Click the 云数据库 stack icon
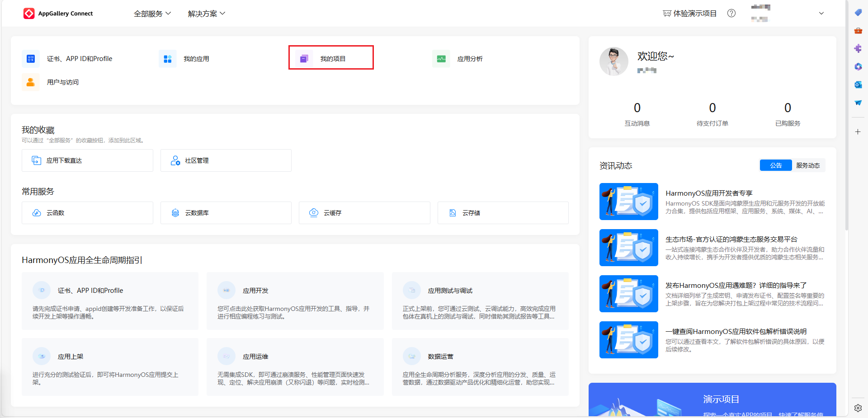Viewport: 868px width, 418px height. pyautogui.click(x=175, y=213)
